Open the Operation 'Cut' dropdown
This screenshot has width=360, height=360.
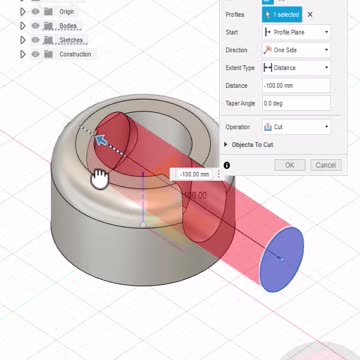(296, 127)
